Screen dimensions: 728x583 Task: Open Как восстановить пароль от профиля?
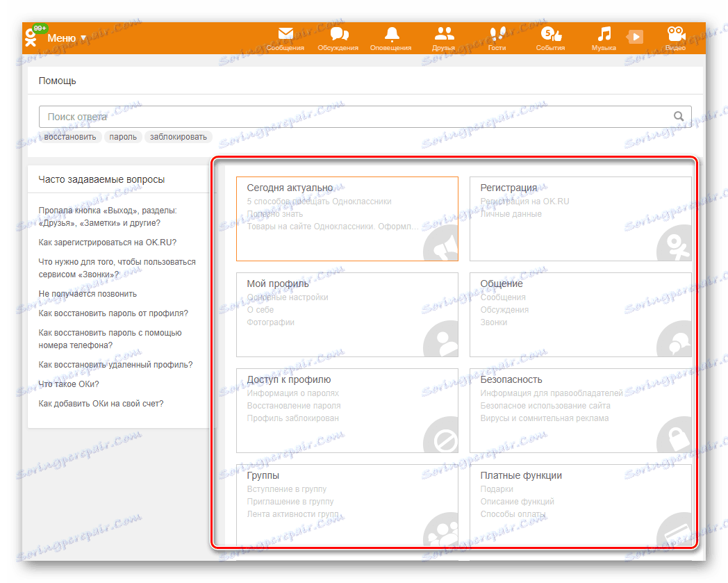tap(113, 313)
